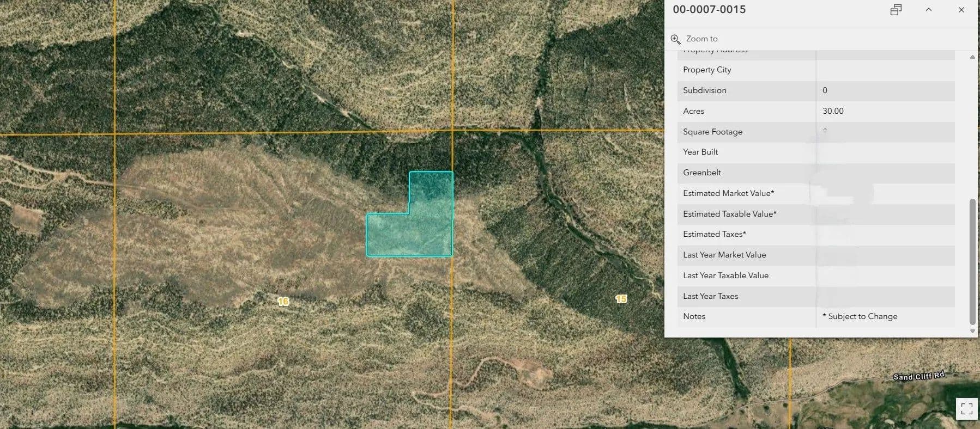
Task: Click the Zoom to magnifier icon
Action: click(675, 39)
